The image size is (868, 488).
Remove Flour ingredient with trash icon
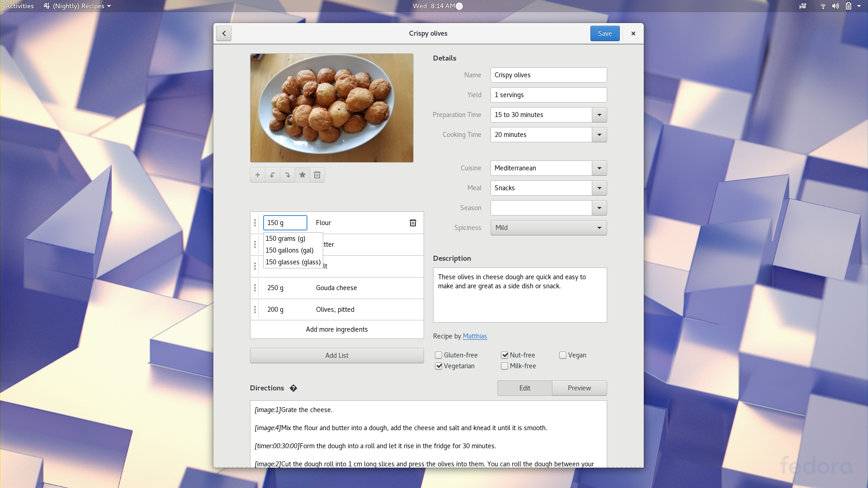click(x=413, y=223)
